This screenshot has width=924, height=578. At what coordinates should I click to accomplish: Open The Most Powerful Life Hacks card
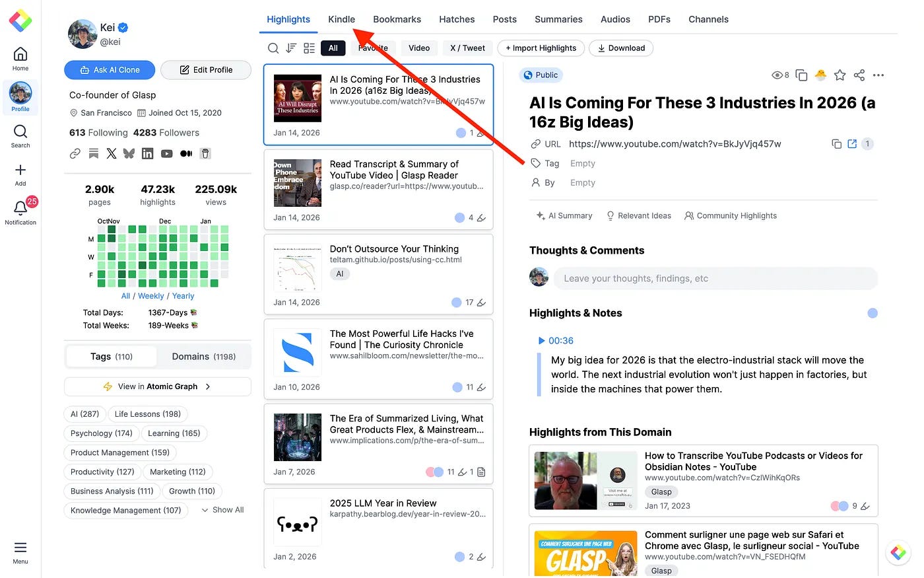tap(378, 359)
